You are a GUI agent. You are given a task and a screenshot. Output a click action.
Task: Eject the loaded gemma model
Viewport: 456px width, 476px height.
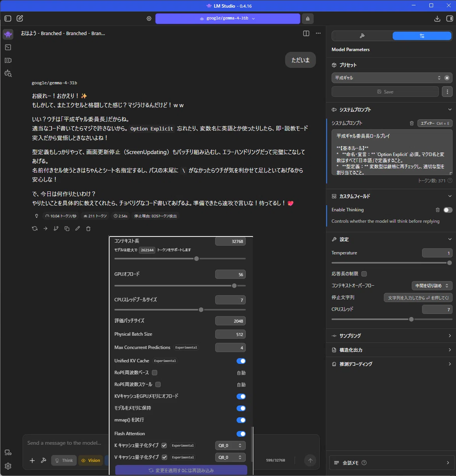click(x=308, y=18)
